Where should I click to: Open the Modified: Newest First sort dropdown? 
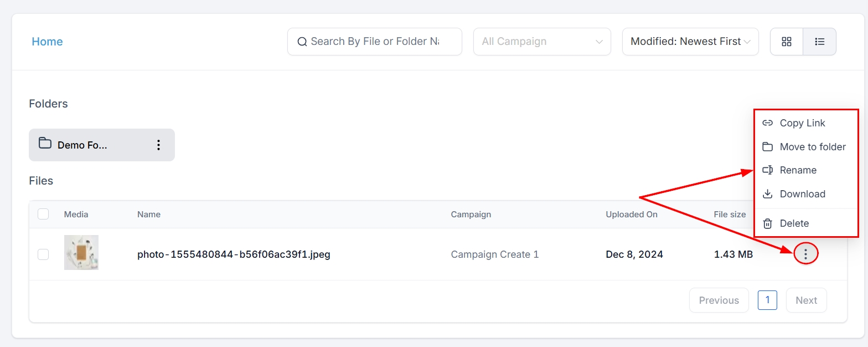tap(690, 42)
